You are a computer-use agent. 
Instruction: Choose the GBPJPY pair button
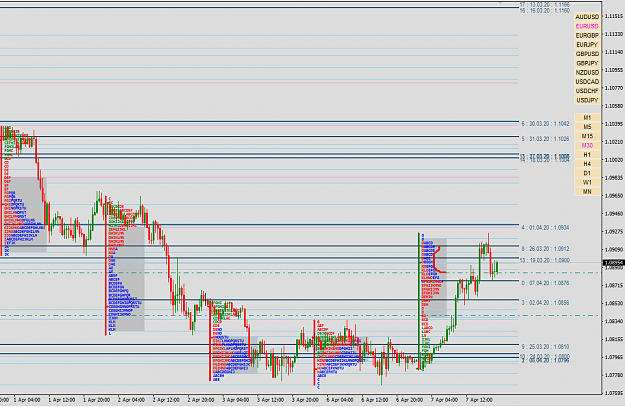click(587, 63)
